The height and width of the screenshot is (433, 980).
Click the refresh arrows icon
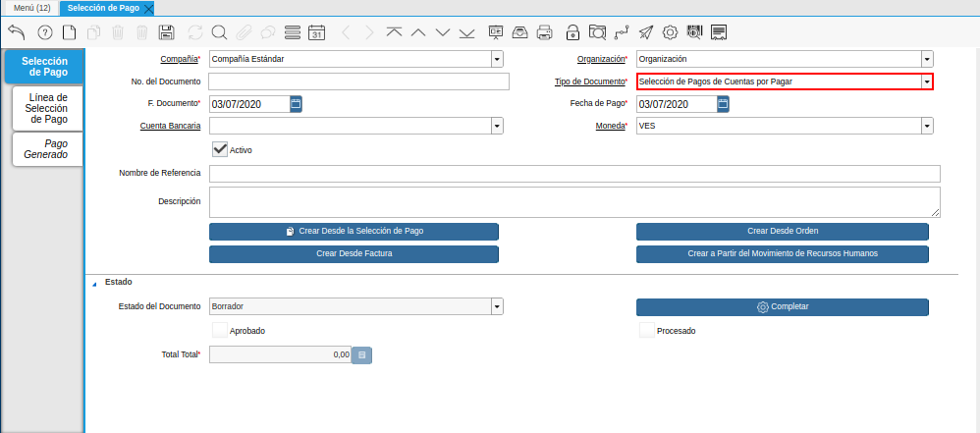tap(195, 32)
